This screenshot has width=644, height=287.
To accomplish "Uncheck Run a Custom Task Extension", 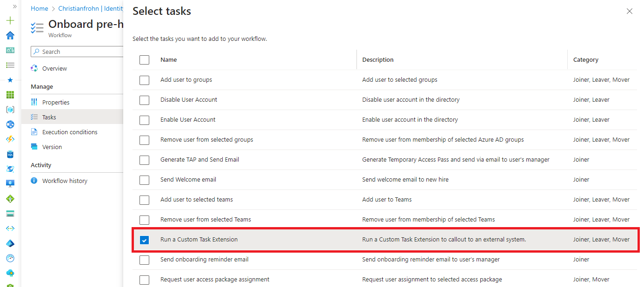I will coord(144,240).
